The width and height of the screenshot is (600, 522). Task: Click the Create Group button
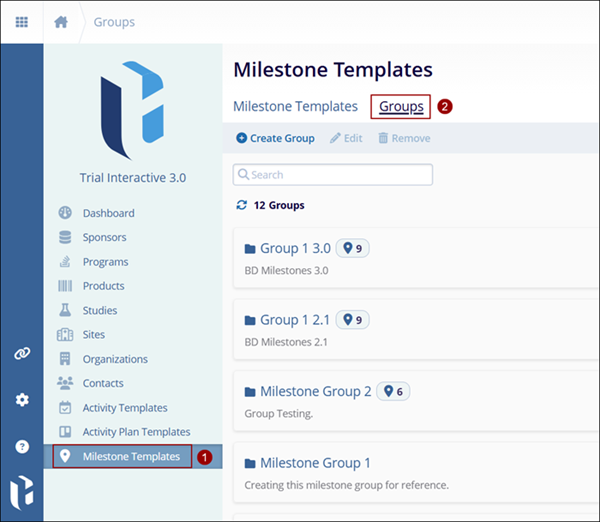pyautogui.click(x=275, y=138)
